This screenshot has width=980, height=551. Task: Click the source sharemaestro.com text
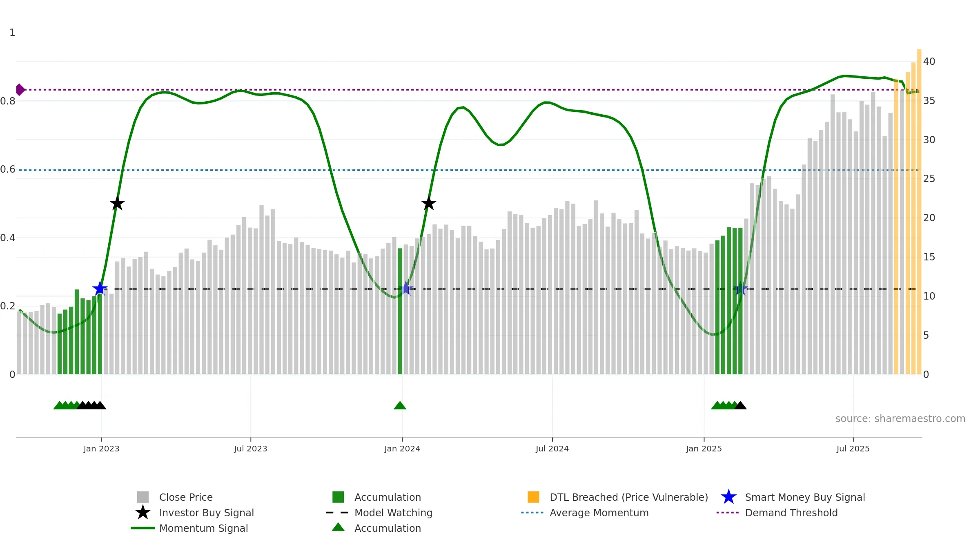[x=900, y=419]
